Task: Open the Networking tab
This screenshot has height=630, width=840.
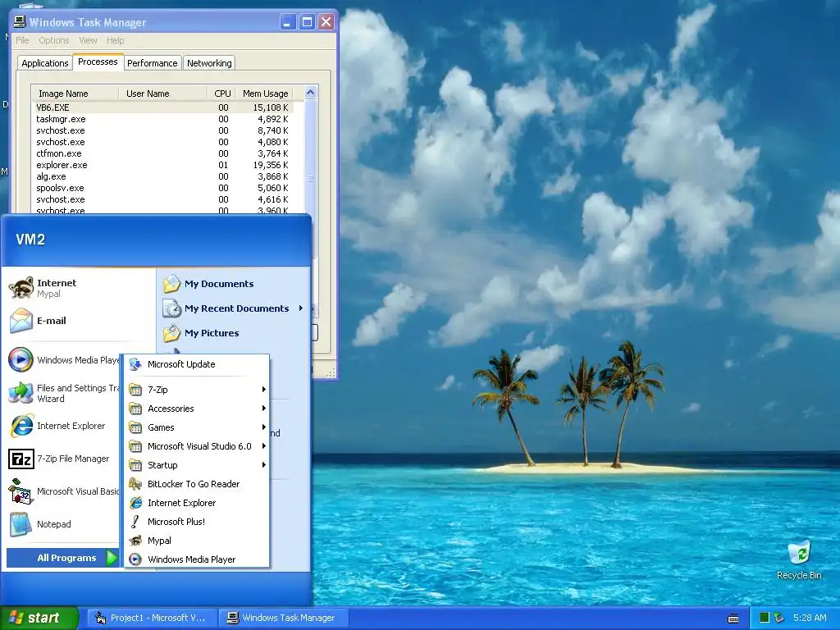Action: pos(209,63)
